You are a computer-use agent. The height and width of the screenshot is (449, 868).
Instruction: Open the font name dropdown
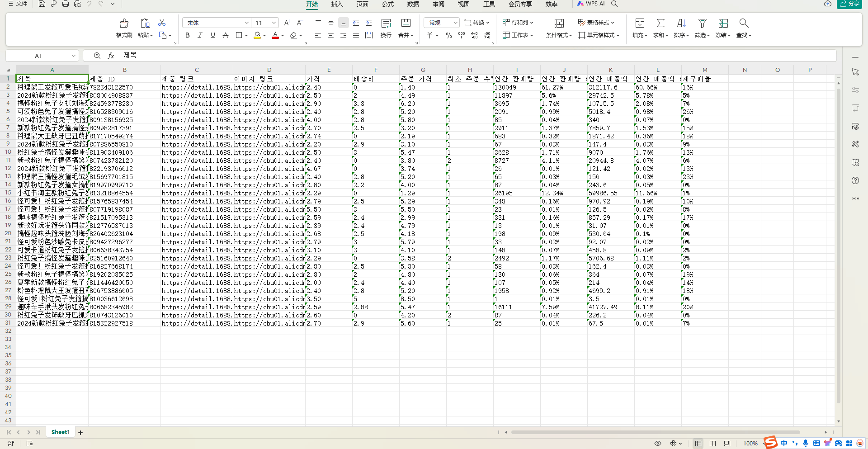pos(247,23)
